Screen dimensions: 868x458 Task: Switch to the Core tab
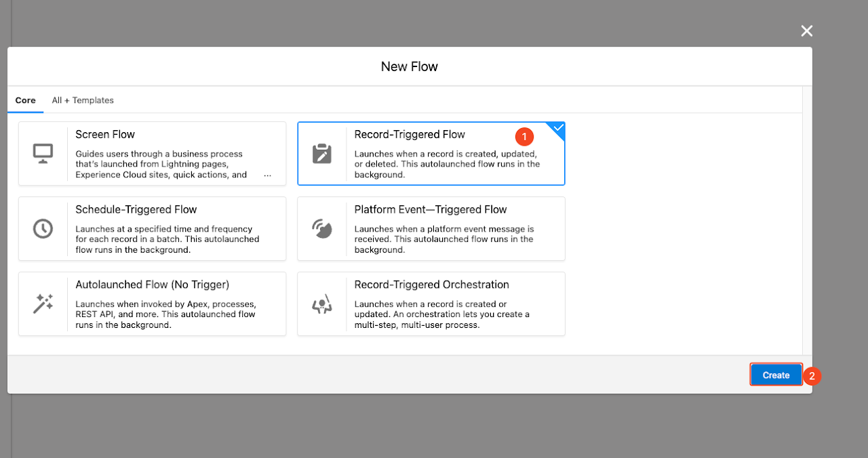click(25, 100)
